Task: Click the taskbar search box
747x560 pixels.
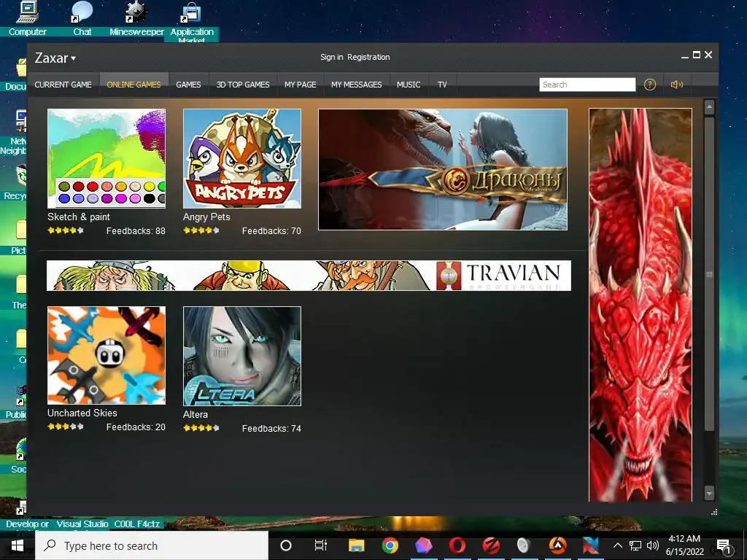Action: tap(152, 545)
